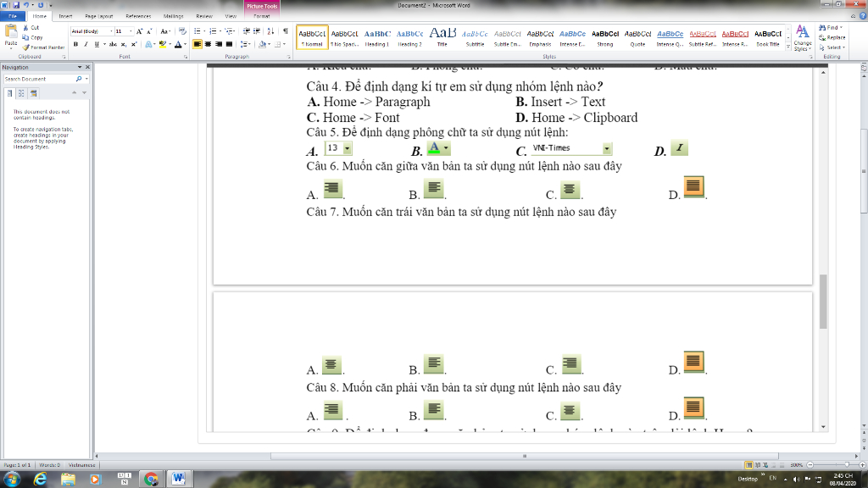Image resolution: width=868 pixels, height=488 pixels.
Task: Click the Text Highlight Color button
Action: point(162,44)
